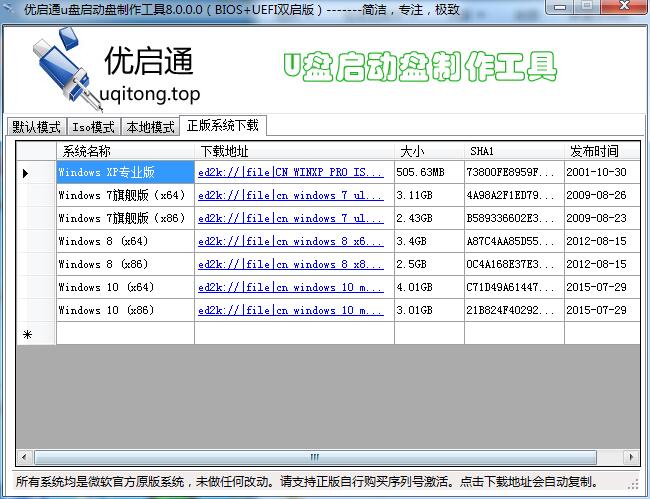
Task: Switch to the 默认模式 tab
Action: tap(35, 127)
